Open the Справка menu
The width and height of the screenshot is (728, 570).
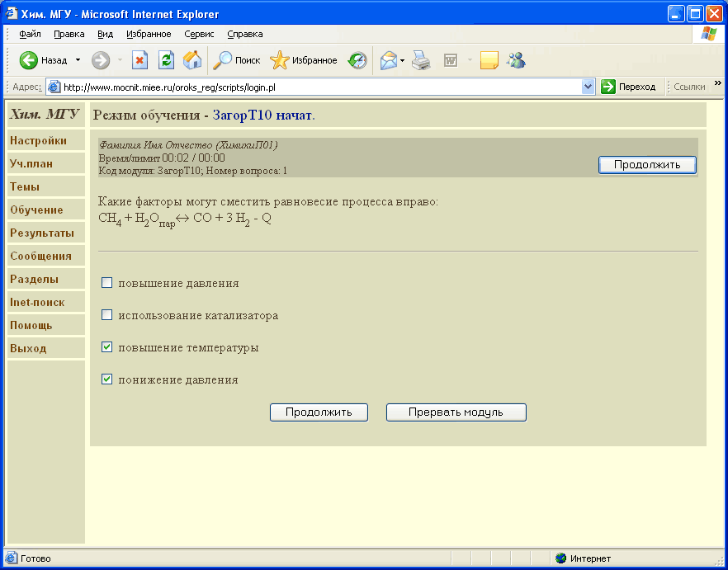point(245,34)
